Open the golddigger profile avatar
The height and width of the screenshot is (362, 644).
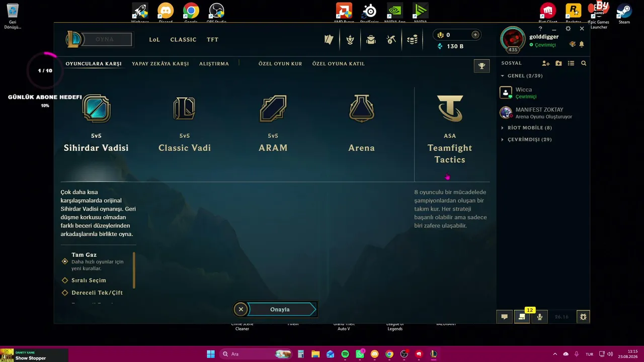tap(513, 39)
